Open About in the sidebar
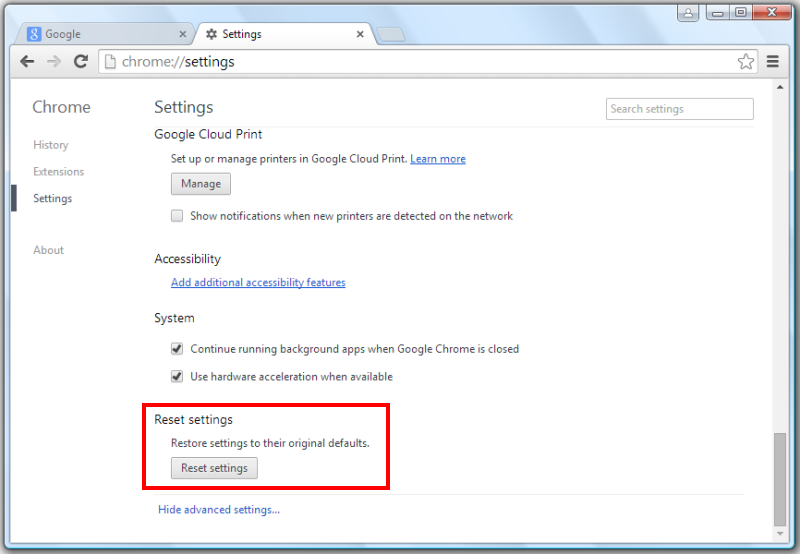800x554 pixels. 48,250
